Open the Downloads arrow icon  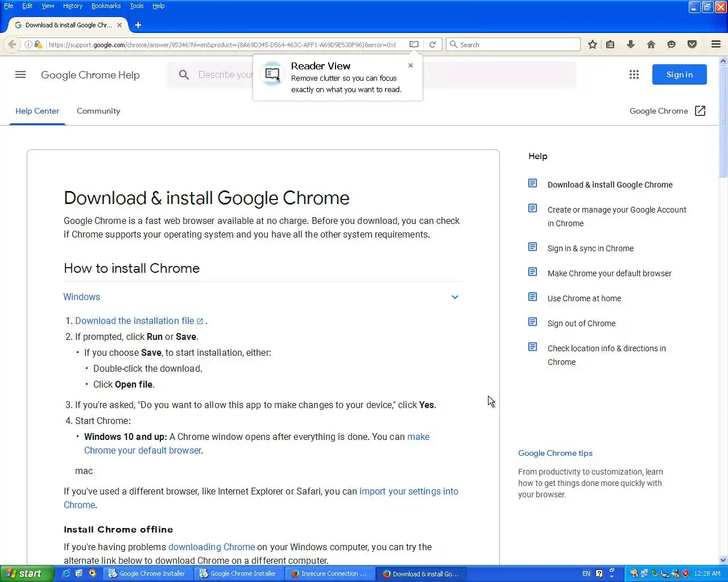[631, 44]
